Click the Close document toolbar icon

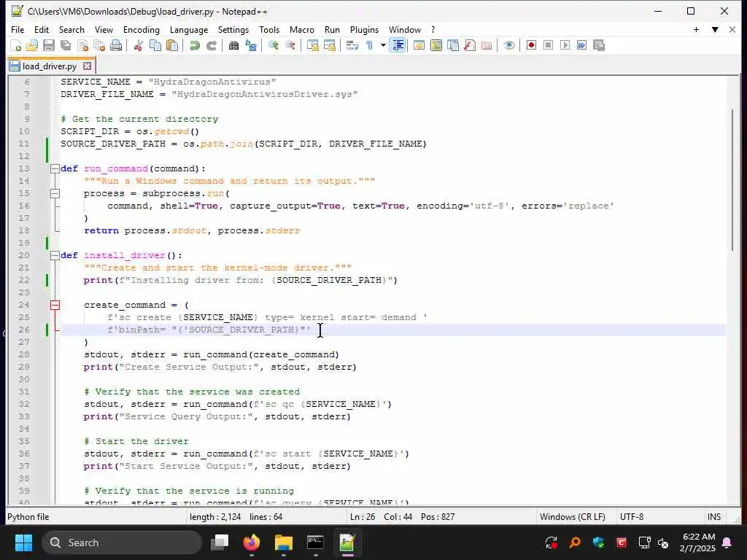click(x=82, y=46)
